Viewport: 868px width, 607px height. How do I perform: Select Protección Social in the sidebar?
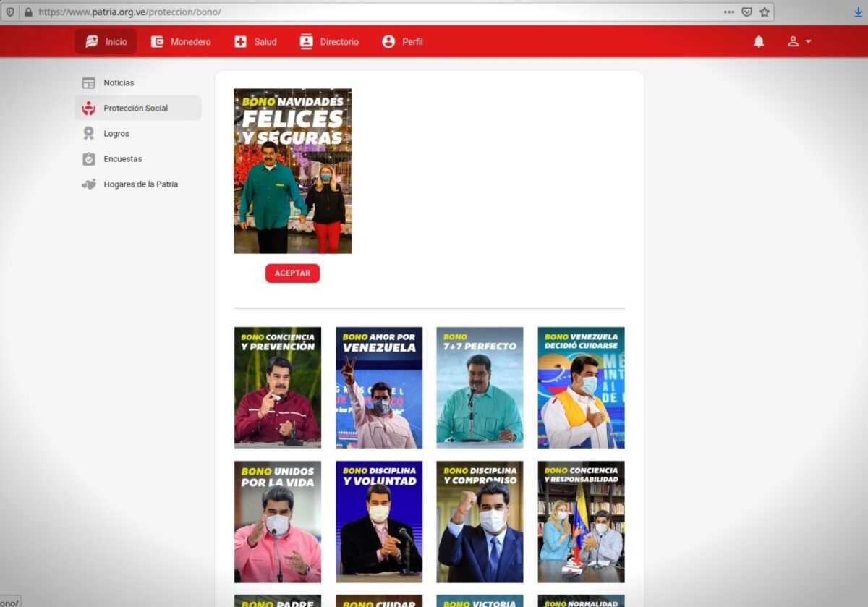(x=137, y=109)
